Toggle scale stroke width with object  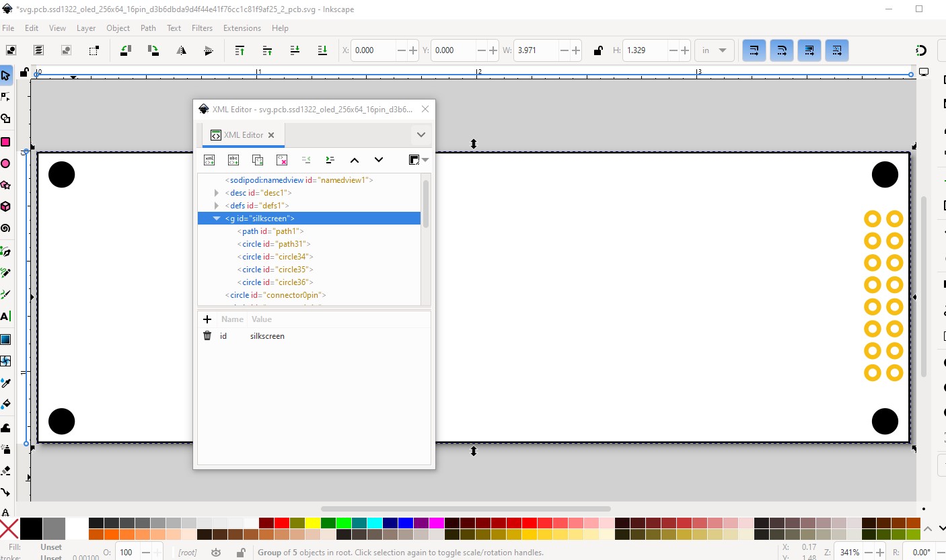754,50
